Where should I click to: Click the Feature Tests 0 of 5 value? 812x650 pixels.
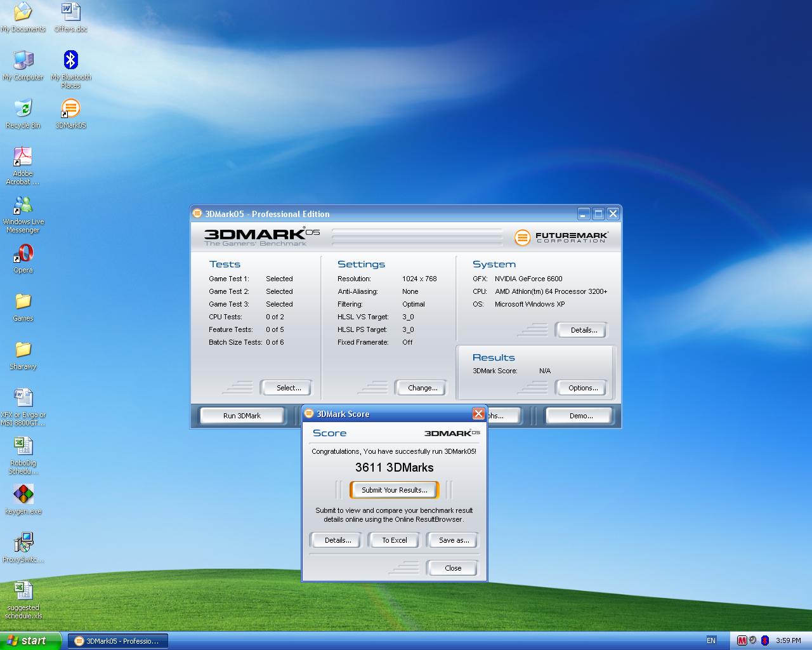point(275,329)
